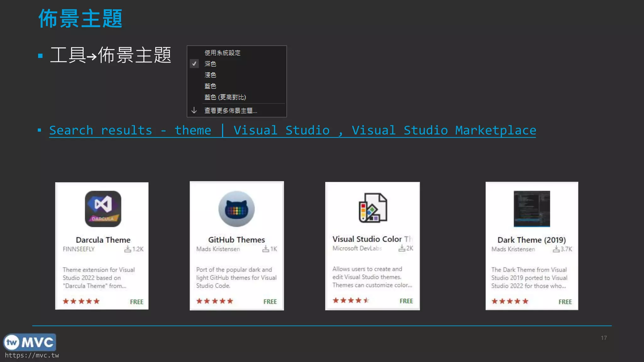This screenshot has height=362, width=644.
Task: Click the Darcula Theme title
Action: pos(103,240)
